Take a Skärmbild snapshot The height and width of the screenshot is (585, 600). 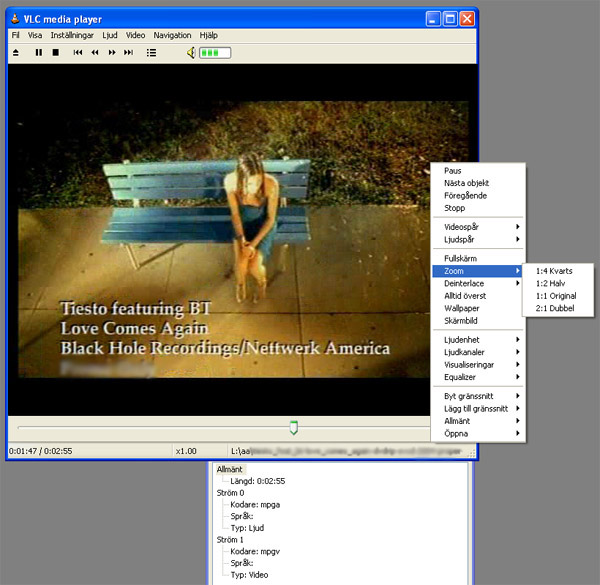478,321
